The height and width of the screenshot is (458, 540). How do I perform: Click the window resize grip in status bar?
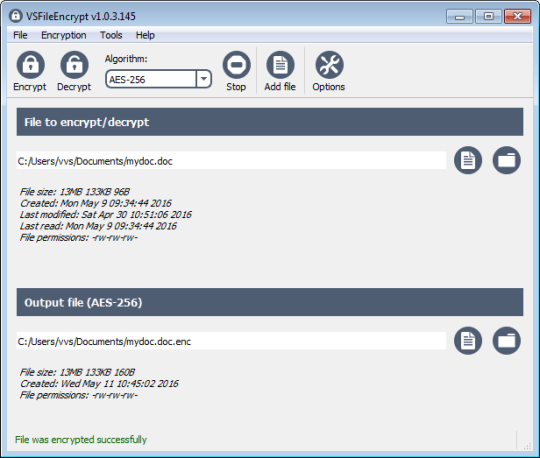click(x=527, y=447)
